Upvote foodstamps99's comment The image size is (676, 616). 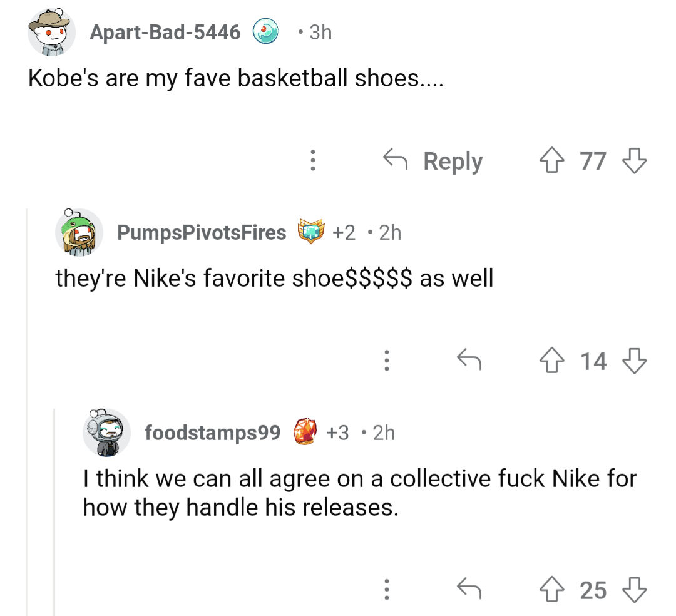point(553,589)
